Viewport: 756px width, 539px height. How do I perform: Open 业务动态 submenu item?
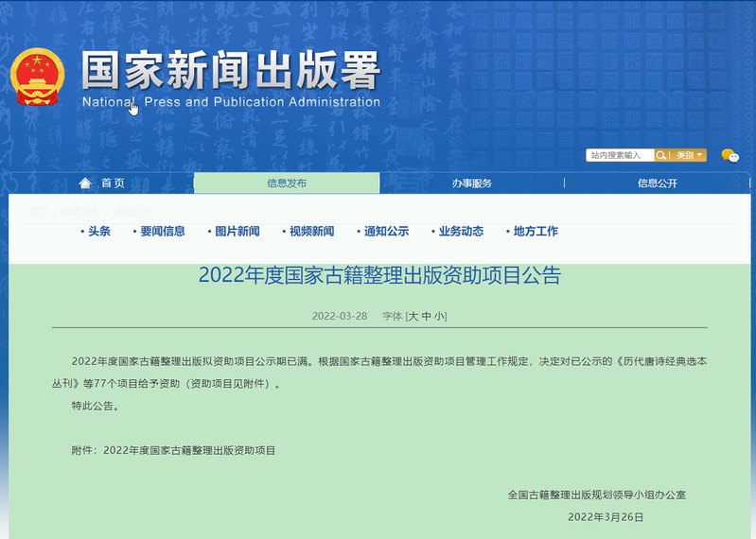pyautogui.click(x=461, y=232)
